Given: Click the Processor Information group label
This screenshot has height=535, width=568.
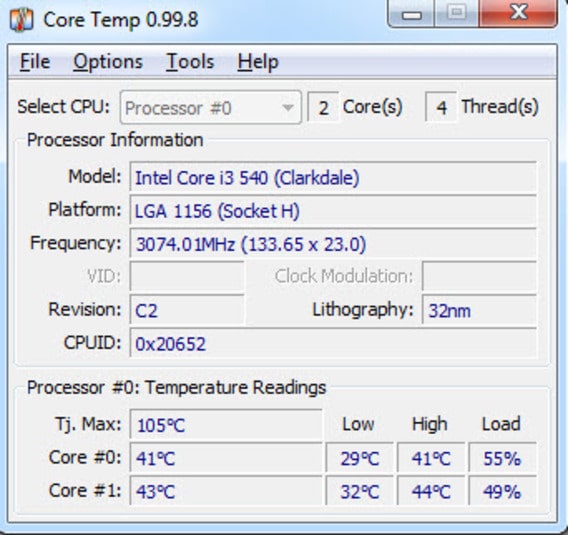Looking at the screenshot, I should click(115, 140).
